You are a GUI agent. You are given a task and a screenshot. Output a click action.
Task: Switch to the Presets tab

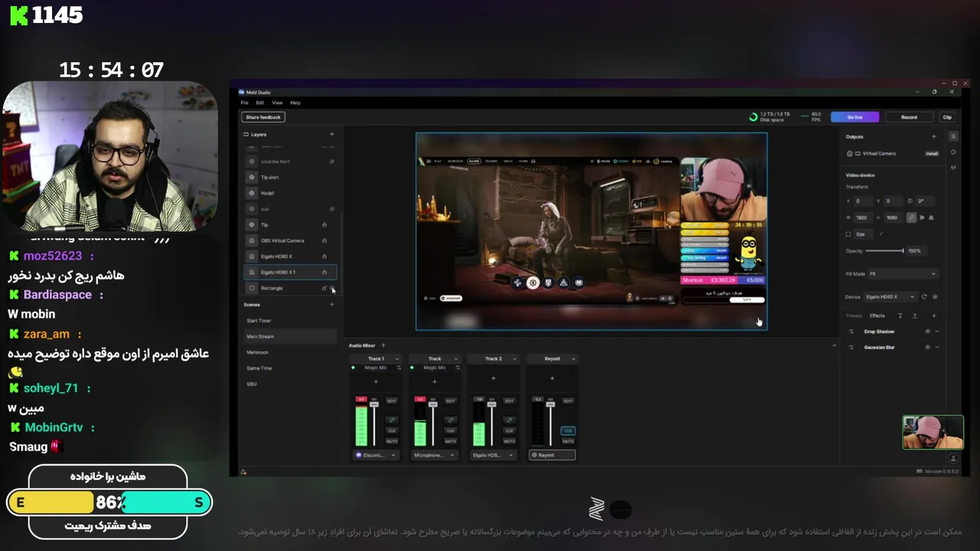coord(854,315)
